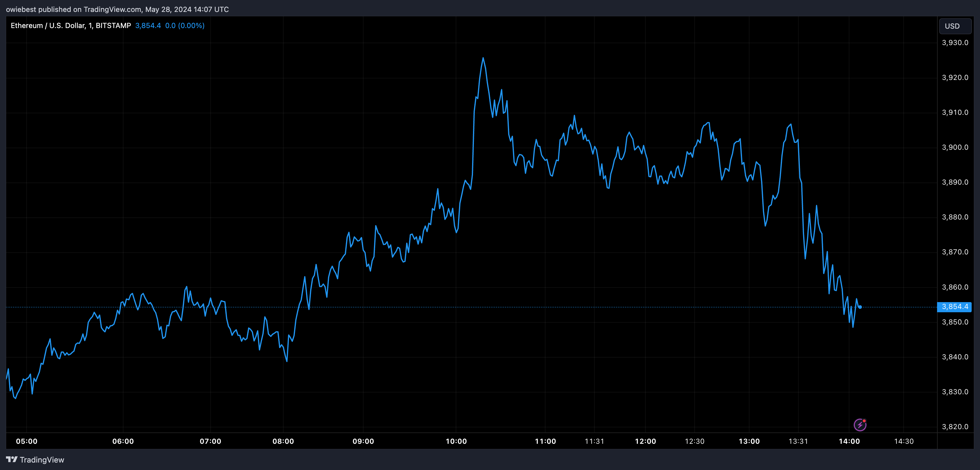Image resolution: width=980 pixels, height=470 pixels.
Task: Click the 12:30 time axis label
Action: pyautogui.click(x=695, y=441)
